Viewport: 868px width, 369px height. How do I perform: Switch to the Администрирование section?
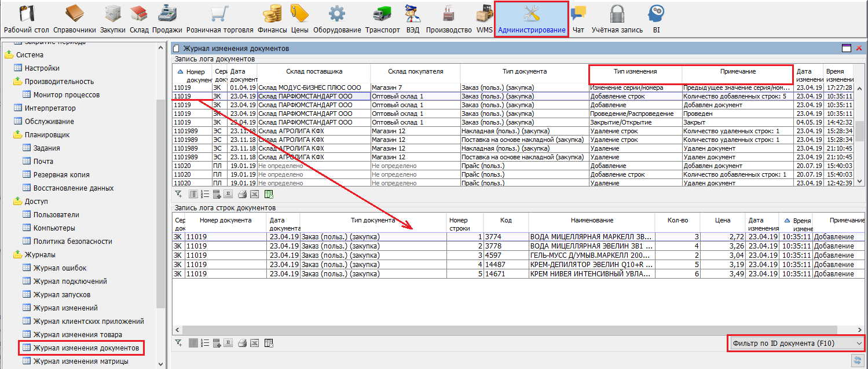point(531,19)
